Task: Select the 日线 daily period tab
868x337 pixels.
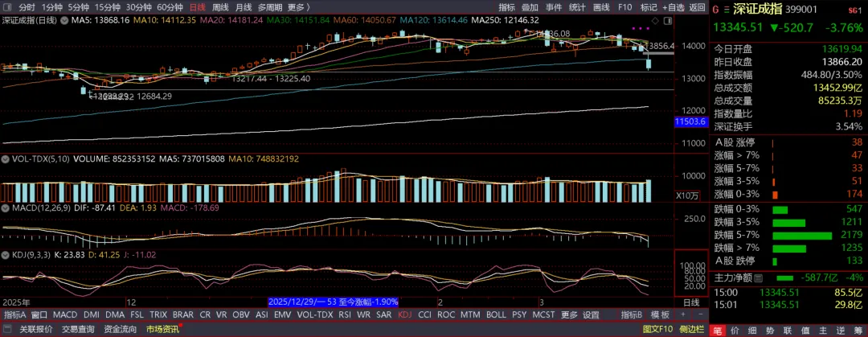Action: 197,8
